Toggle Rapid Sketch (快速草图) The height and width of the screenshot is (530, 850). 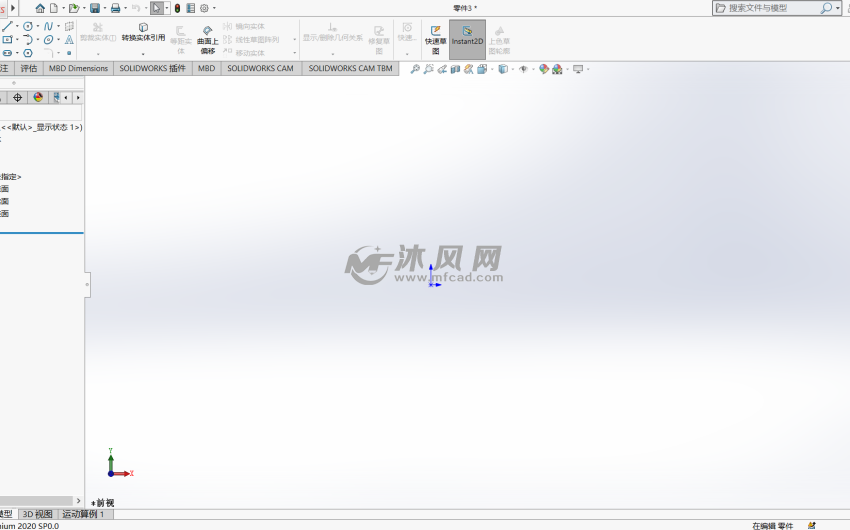point(435,39)
